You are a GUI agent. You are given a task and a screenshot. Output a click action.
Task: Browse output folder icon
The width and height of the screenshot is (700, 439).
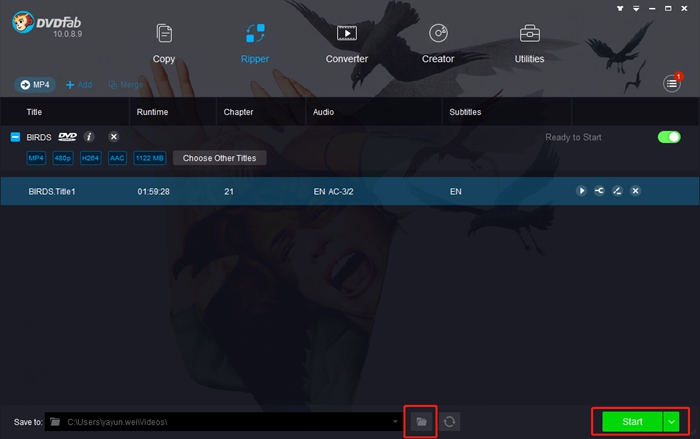pos(421,422)
